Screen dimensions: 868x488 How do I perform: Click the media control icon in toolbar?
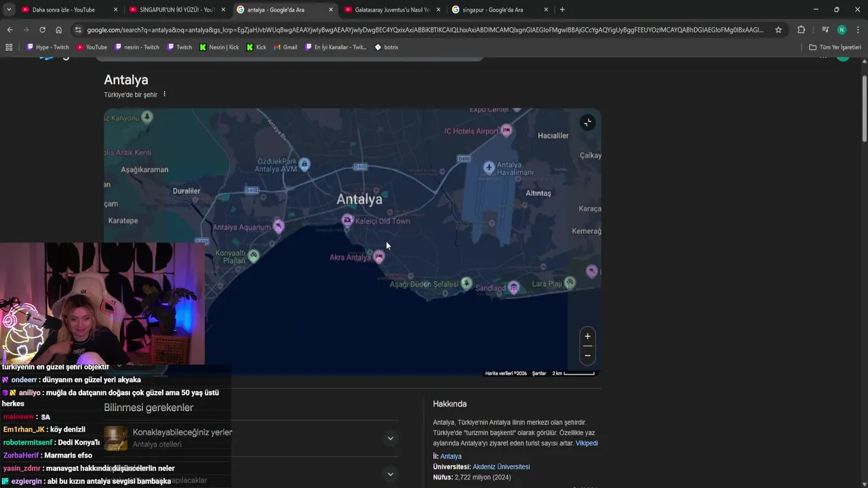point(825,30)
